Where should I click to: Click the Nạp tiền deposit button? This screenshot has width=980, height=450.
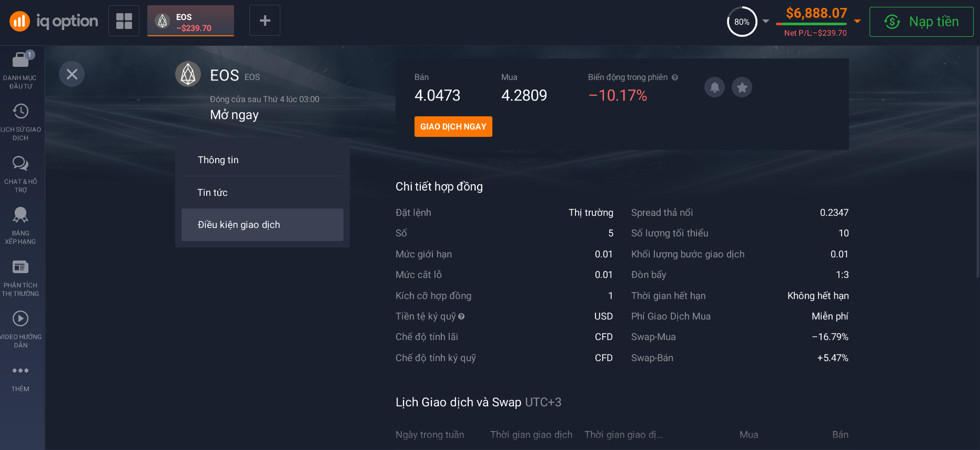click(921, 22)
